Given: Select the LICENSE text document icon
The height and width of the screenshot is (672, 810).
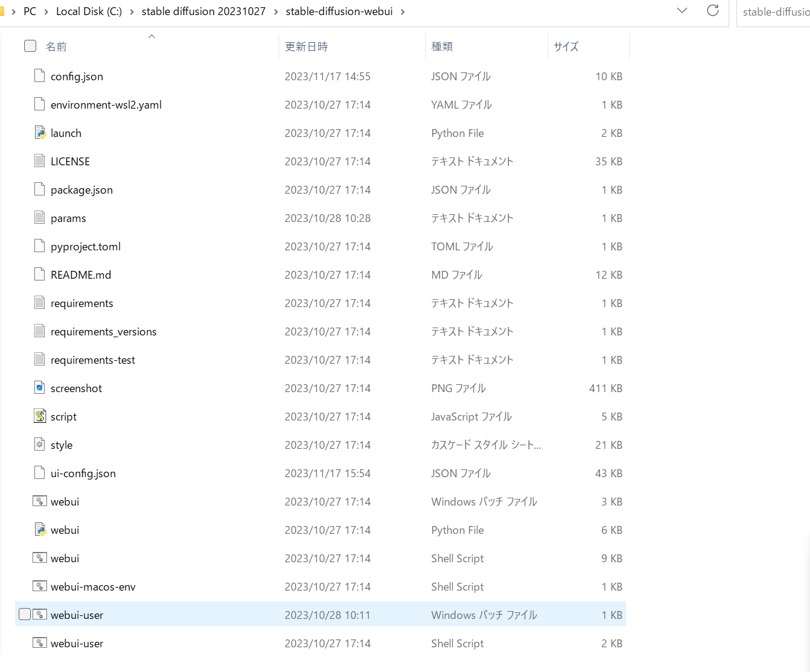Looking at the screenshot, I should 39,160.
